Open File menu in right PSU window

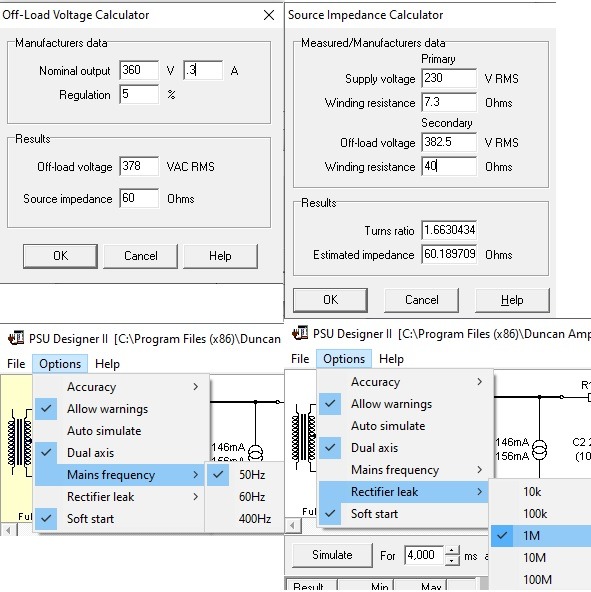coord(300,359)
